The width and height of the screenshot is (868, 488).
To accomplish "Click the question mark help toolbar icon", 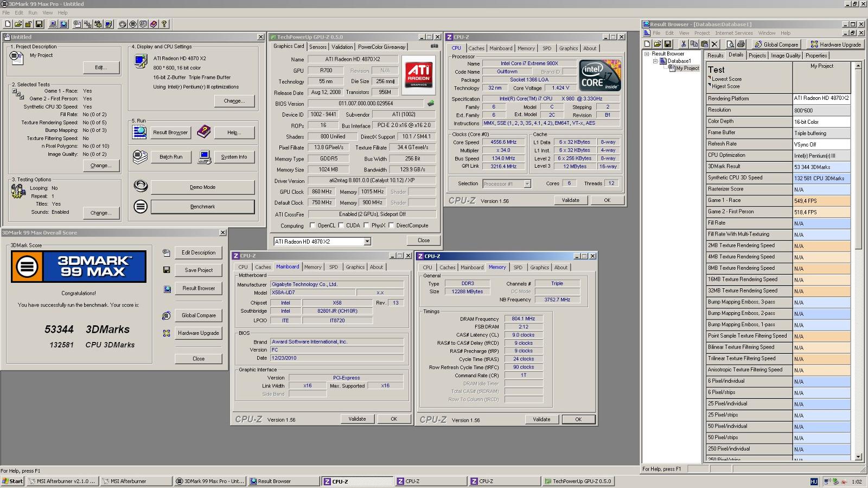I will tap(164, 24).
